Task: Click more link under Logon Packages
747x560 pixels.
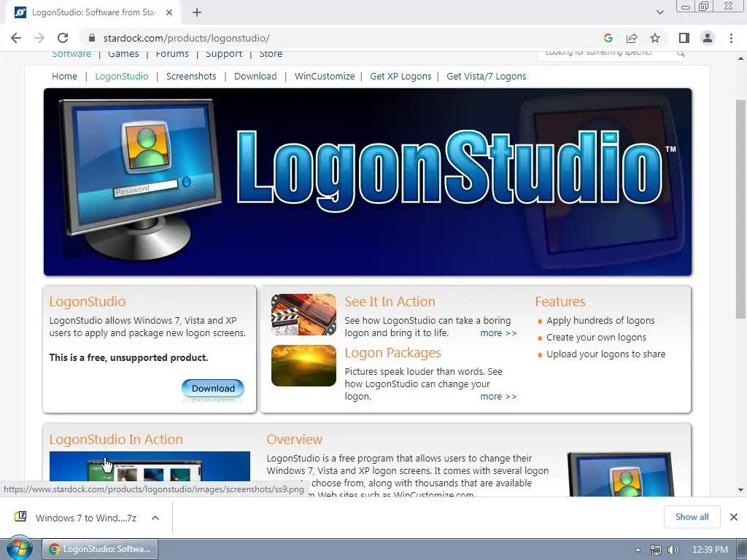Action: click(x=498, y=396)
